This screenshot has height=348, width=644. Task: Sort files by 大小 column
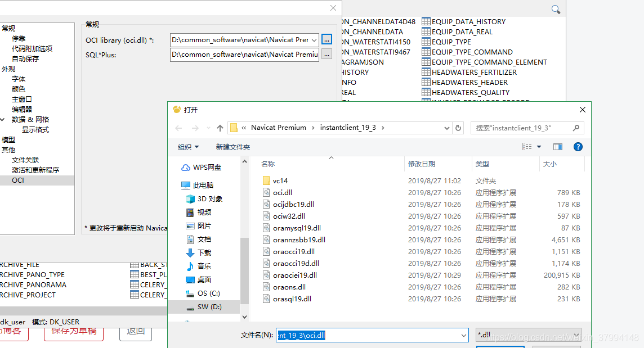pos(550,164)
